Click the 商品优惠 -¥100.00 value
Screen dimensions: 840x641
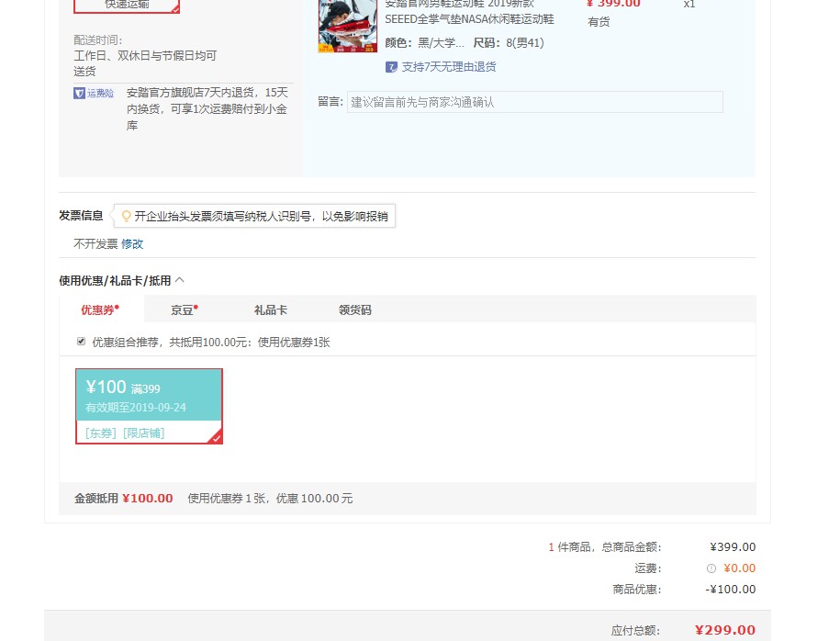(731, 590)
